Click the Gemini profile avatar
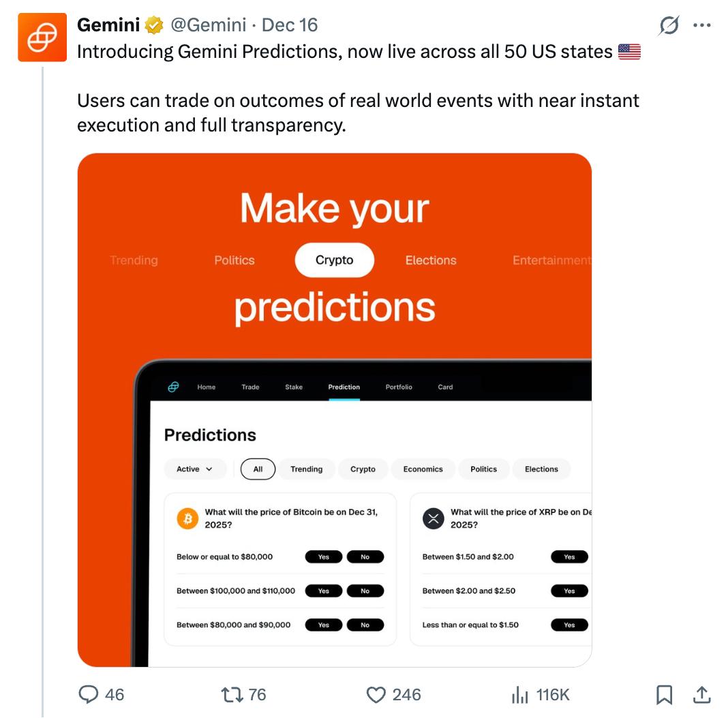 42,37
